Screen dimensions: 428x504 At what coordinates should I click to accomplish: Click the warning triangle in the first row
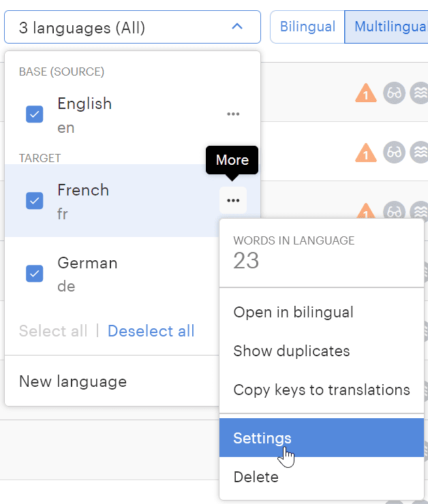click(366, 93)
